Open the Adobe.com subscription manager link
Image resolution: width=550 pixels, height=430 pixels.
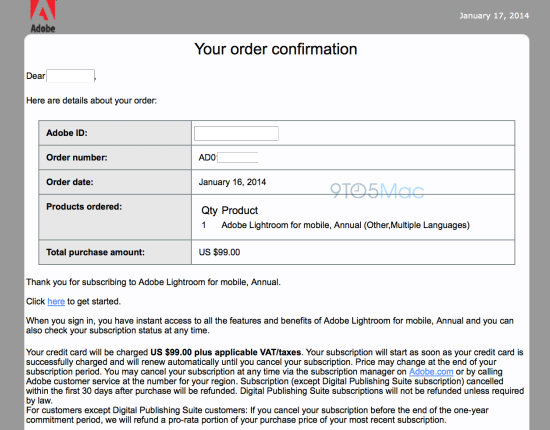tap(431, 372)
